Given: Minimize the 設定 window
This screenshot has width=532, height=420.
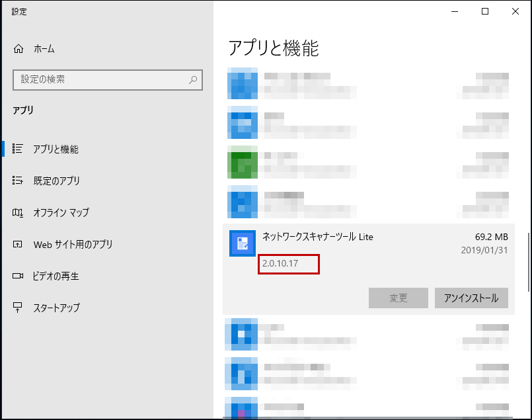Looking at the screenshot, I should (x=455, y=11).
